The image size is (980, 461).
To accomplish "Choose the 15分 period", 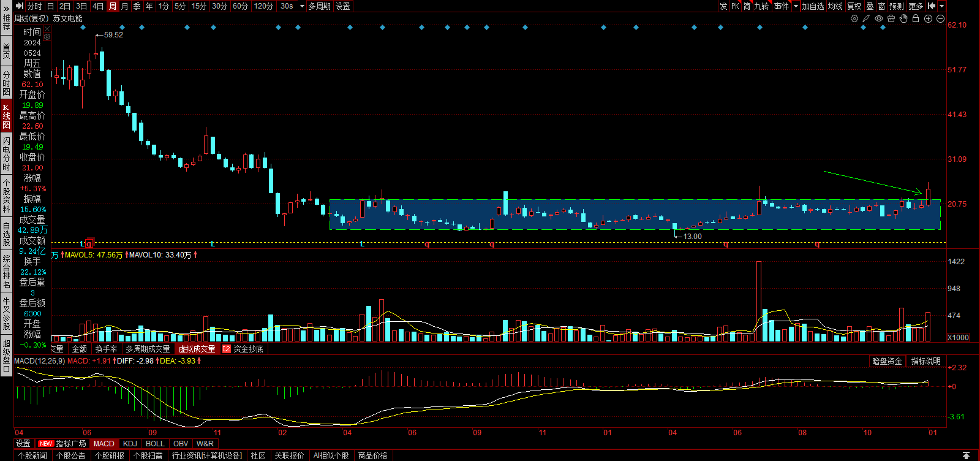I will tap(198, 6).
